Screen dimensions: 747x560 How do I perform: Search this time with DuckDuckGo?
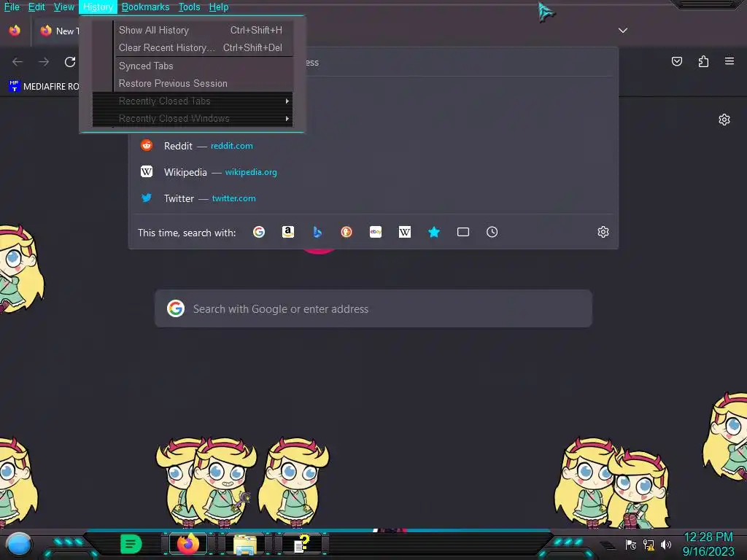click(x=347, y=232)
